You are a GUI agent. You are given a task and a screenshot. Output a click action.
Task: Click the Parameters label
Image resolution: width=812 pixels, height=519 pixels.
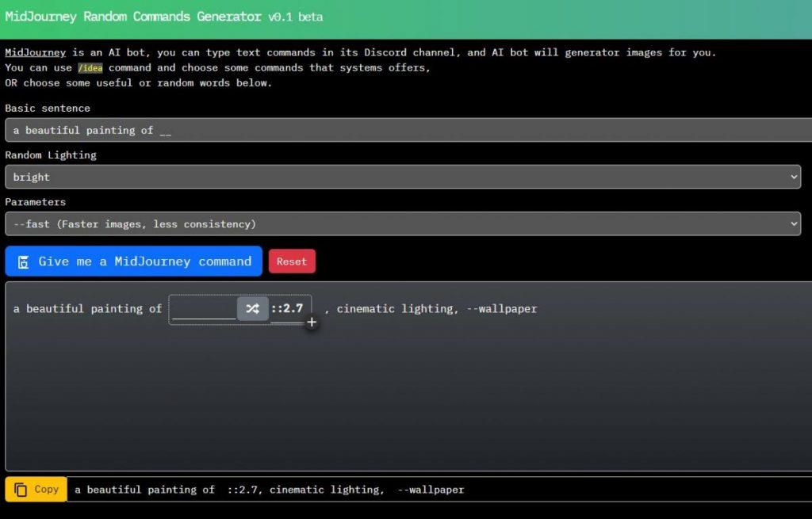35,202
